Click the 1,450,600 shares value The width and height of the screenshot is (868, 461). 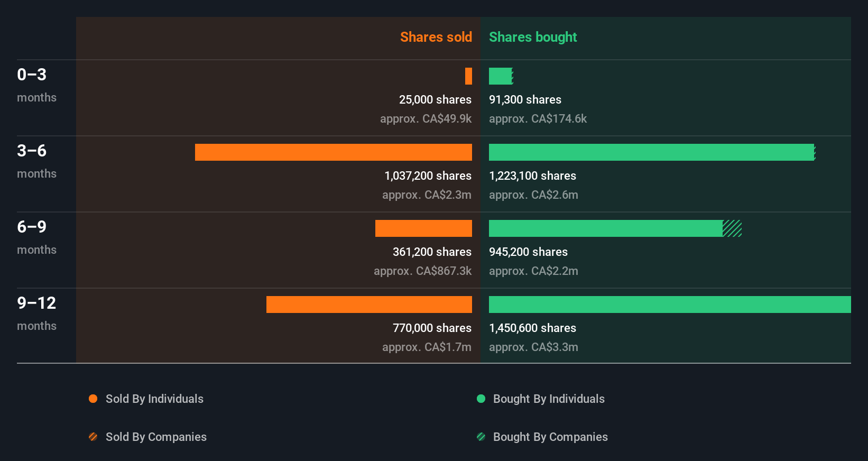pyautogui.click(x=532, y=328)
